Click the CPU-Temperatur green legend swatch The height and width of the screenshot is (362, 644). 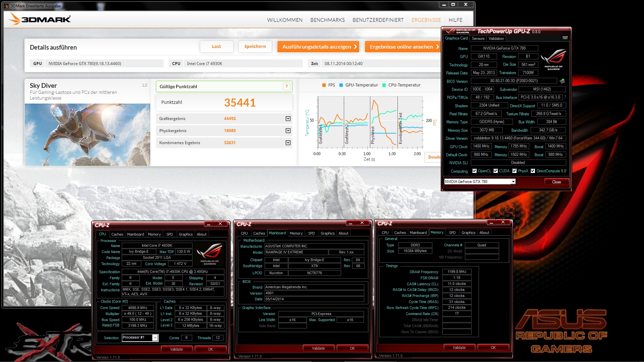[x=384, y=85]
